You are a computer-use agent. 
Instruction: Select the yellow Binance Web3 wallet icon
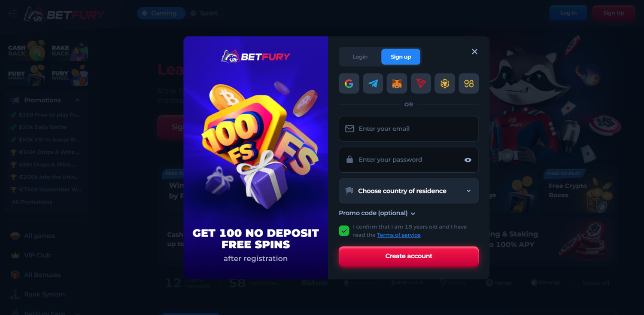coord(469,83)
